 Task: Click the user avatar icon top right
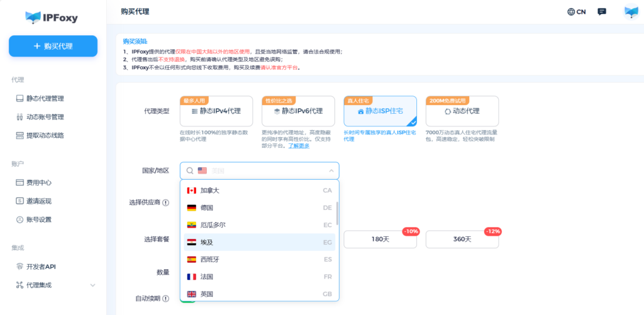pos(631,12)
